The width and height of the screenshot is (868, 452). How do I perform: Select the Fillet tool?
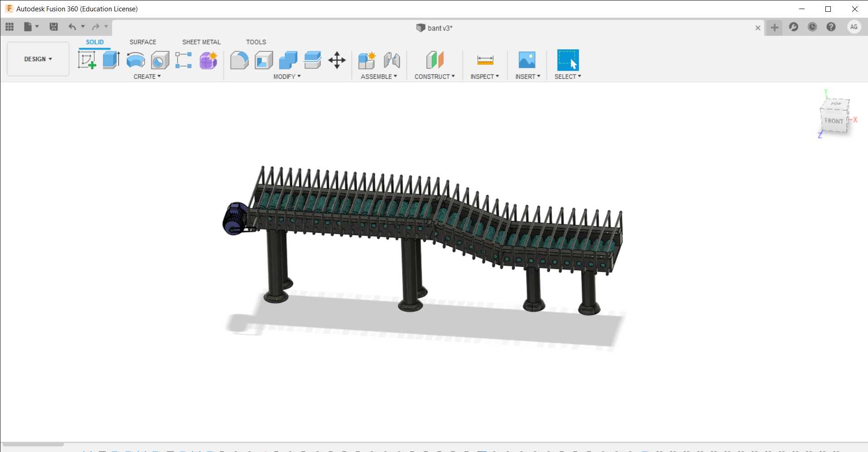coord(239,60)
